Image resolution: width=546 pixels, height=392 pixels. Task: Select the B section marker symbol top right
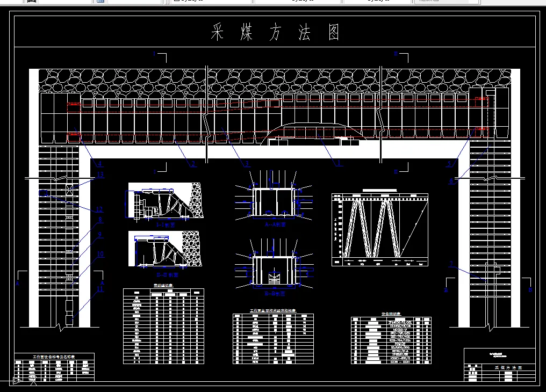pyautogui.click(x=396, y=53)
